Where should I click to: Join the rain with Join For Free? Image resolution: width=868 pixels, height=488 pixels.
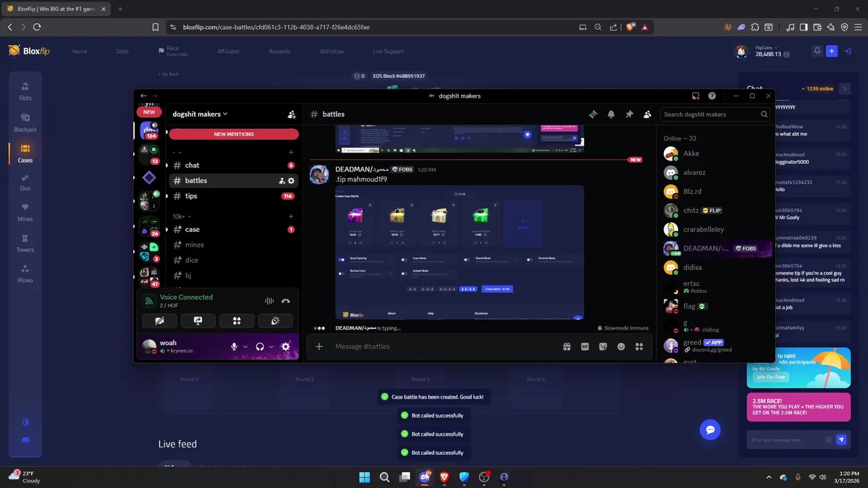pos(770,377)
